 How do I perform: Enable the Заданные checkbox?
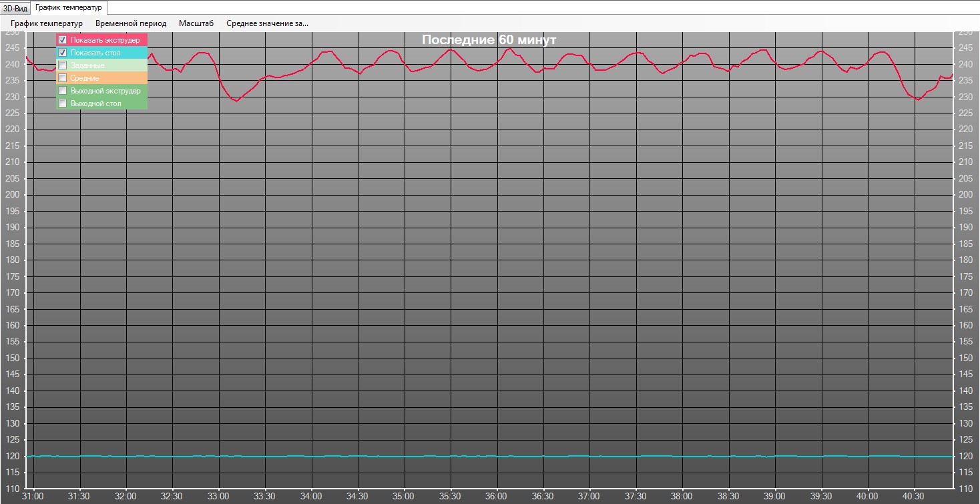tap(63, 65)
